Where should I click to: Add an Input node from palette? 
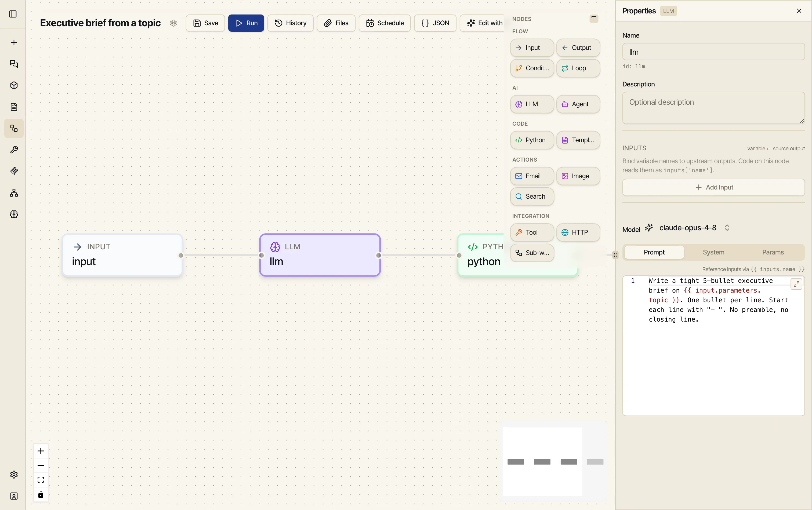coord(532,48)
